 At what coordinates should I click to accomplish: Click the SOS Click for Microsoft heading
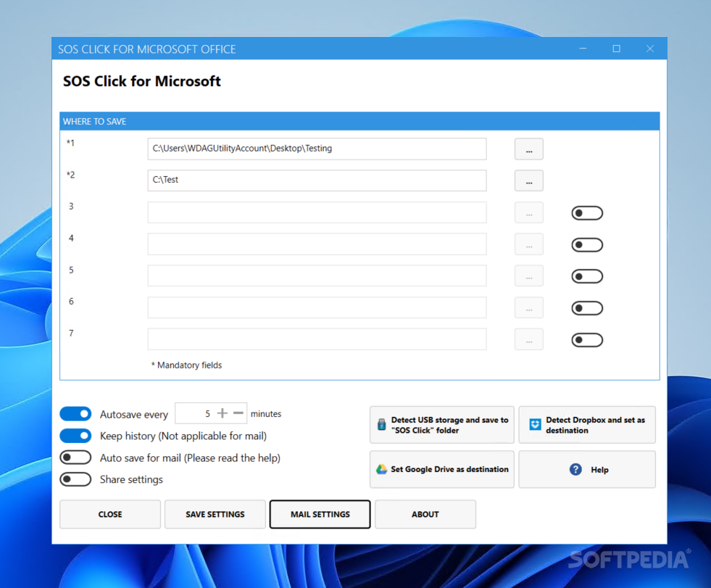[141, 81]
